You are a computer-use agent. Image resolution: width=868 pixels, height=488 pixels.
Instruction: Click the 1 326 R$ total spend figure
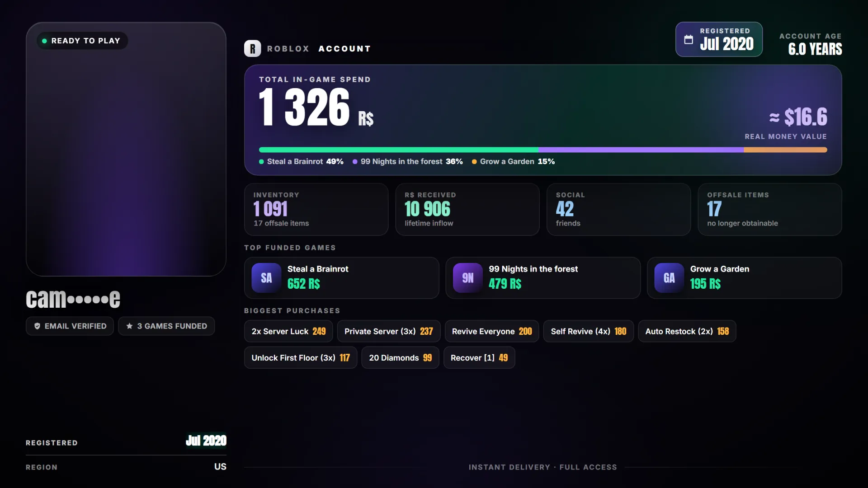(x=316, y=107)
